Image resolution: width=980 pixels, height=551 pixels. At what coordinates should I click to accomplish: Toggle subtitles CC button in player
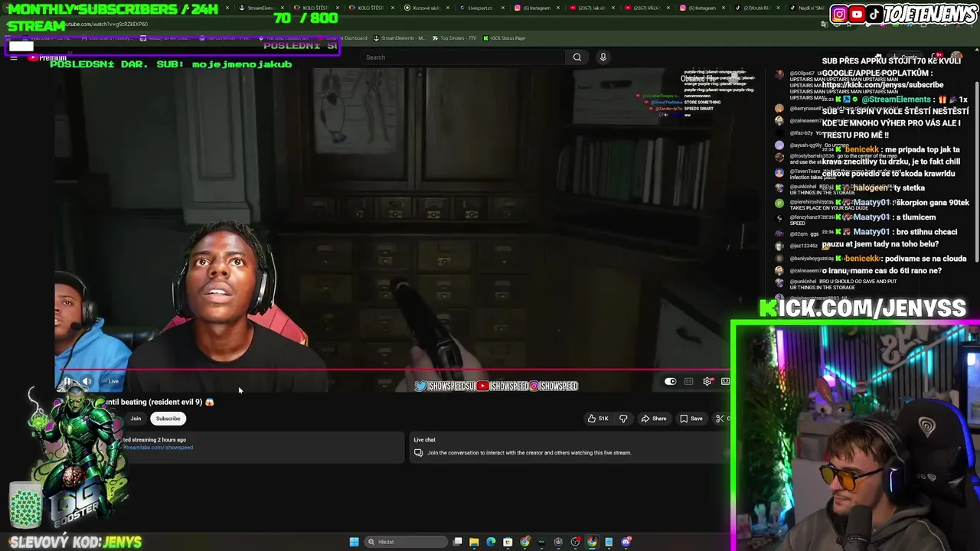(688, 381)
